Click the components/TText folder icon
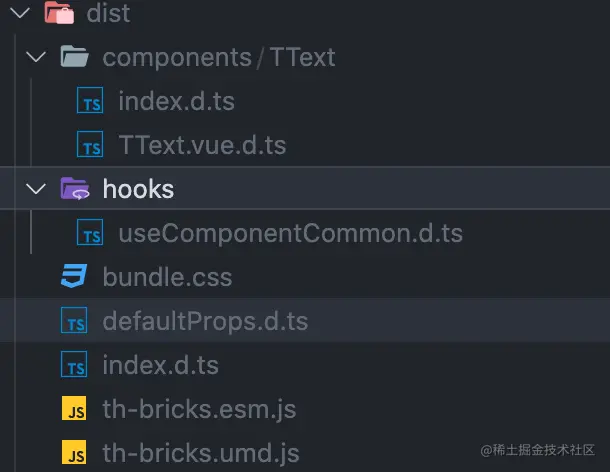Viewport: 610px width, 472px height. click(74, 56)
